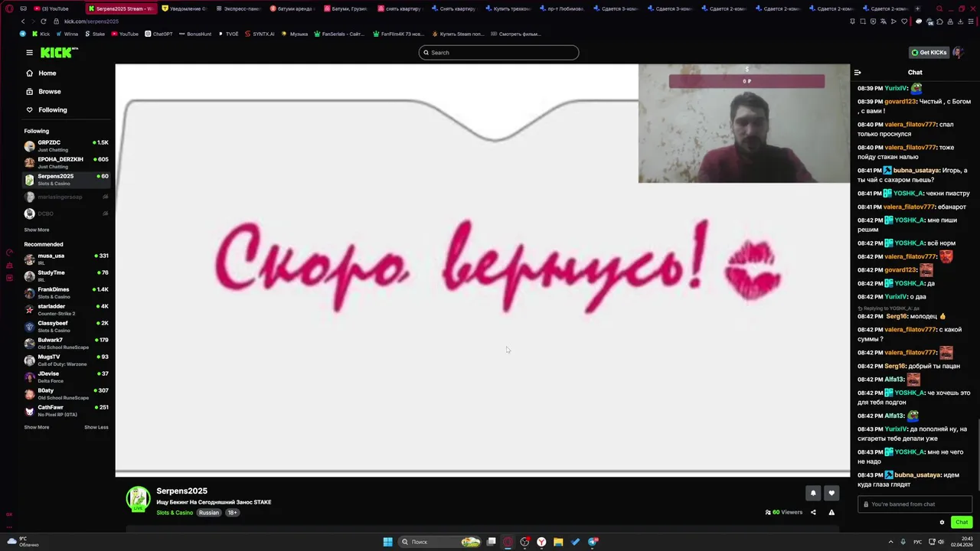Viewport: 980px width, 551px height.
Task: Switch to Уведомление browser tab
Action: [x=184, y=8]
